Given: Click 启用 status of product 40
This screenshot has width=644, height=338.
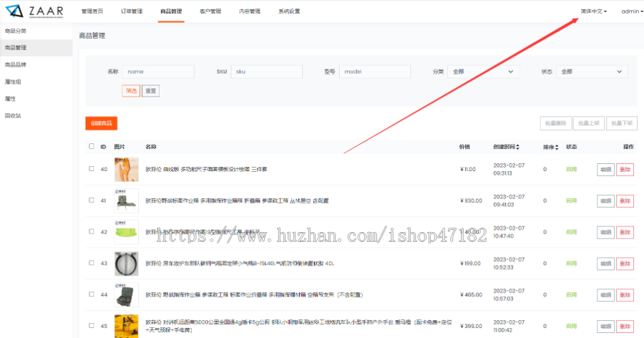Looking at the screenshot, I should [x=571, y=170].
